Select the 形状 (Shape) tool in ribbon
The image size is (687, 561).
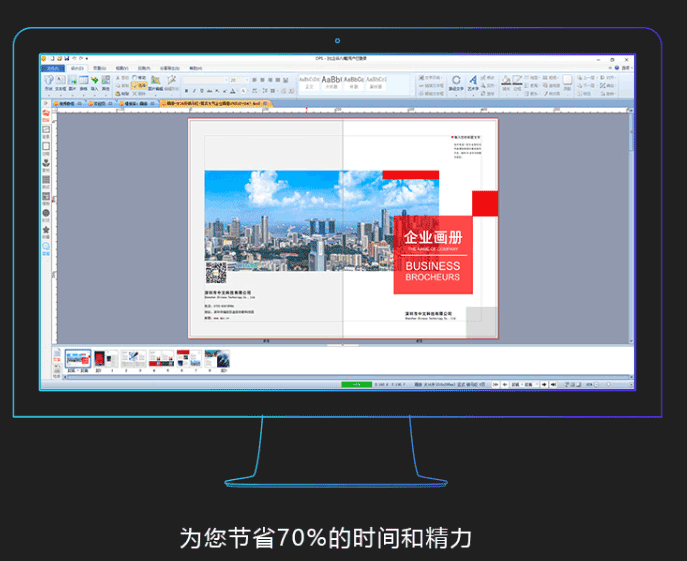48,83
